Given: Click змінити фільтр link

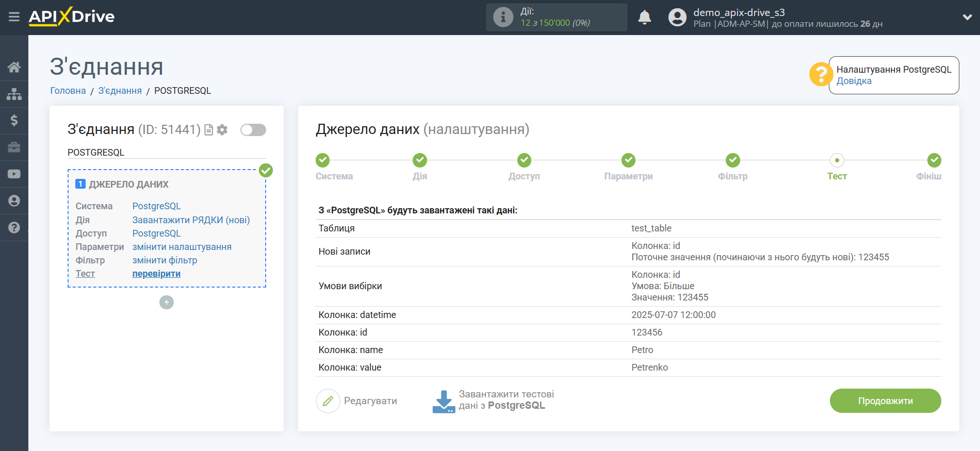Looking at the screenshot, I should click(x=165, y=260).
